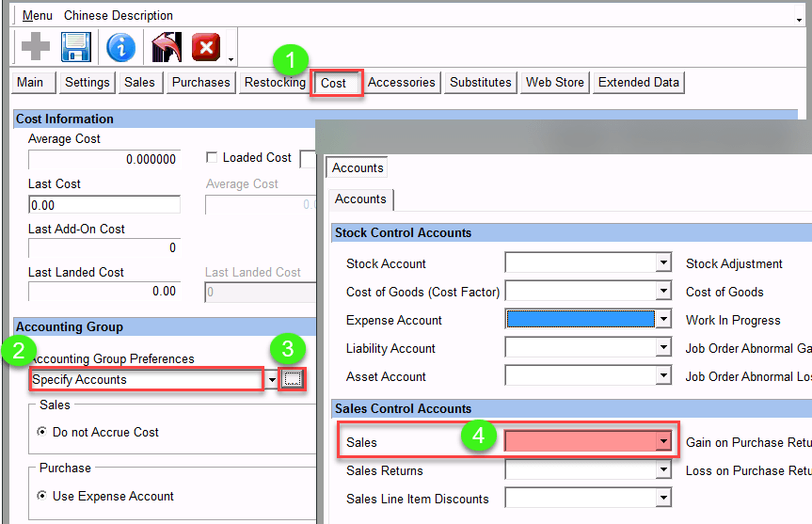Open the Stock Account dropdown
Viewport: 812px width, 524px height.
(x=663, y=264)
